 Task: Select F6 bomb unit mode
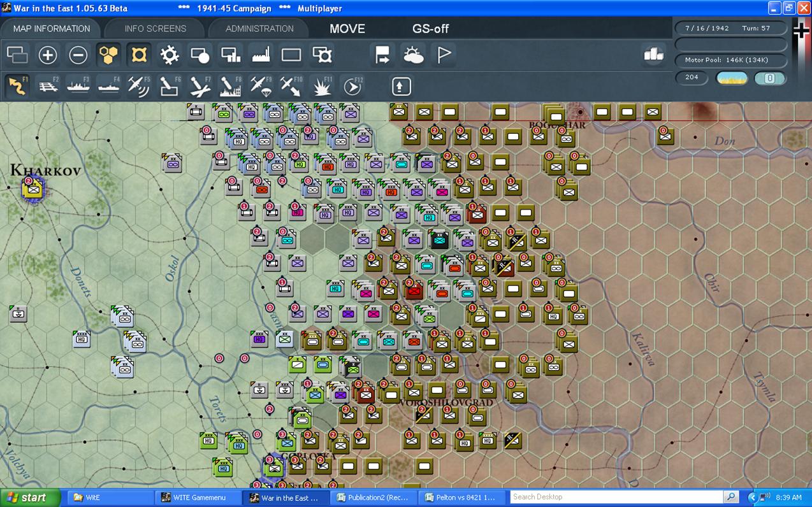click(x=170, y=86)
